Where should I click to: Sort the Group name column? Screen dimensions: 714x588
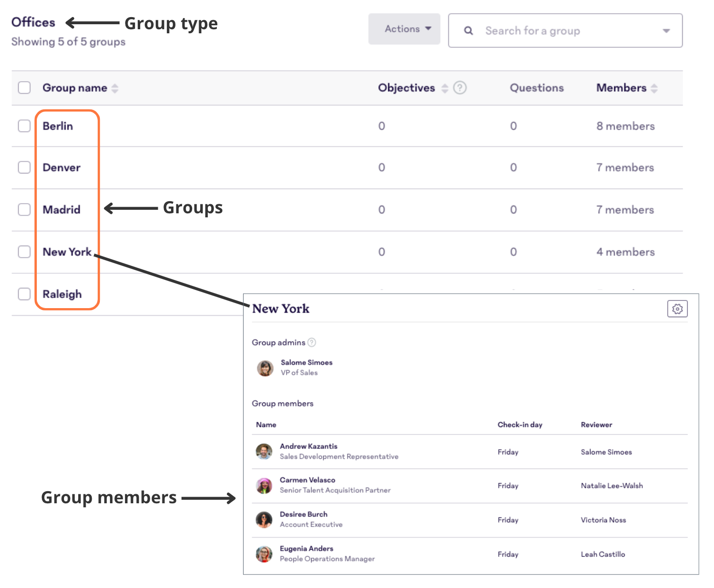[115, 88]
